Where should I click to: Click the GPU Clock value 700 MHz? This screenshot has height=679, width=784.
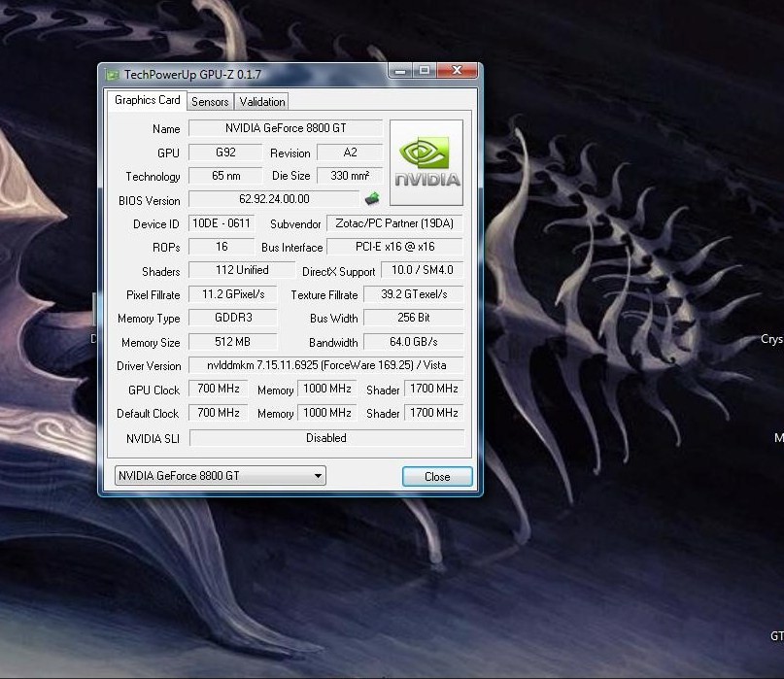click(x=218, y=389)
